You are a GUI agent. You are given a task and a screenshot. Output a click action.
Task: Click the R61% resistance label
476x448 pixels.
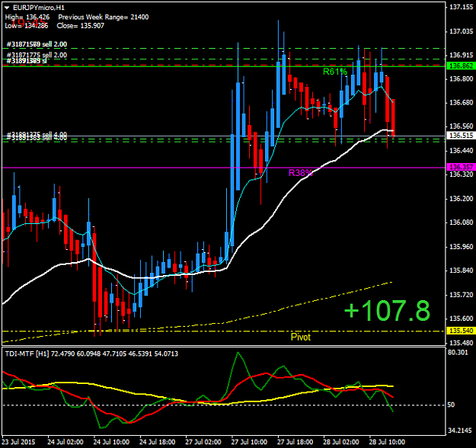(335, 72)
